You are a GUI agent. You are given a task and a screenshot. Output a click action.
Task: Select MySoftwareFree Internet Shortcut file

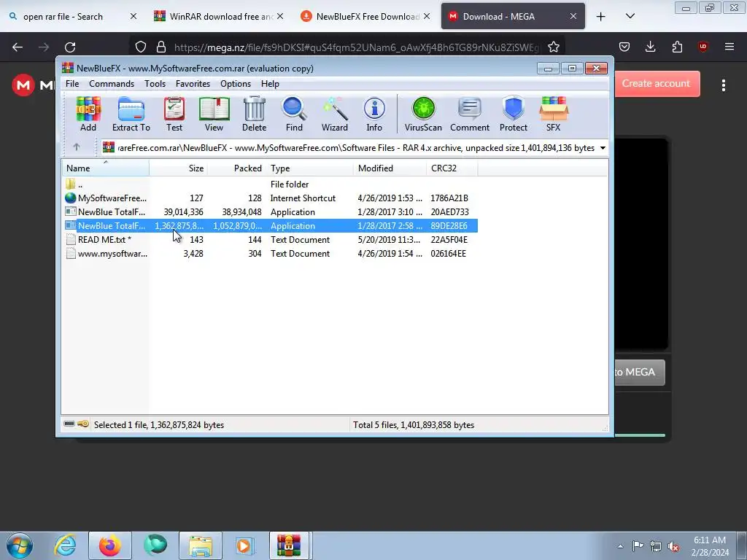270,198
